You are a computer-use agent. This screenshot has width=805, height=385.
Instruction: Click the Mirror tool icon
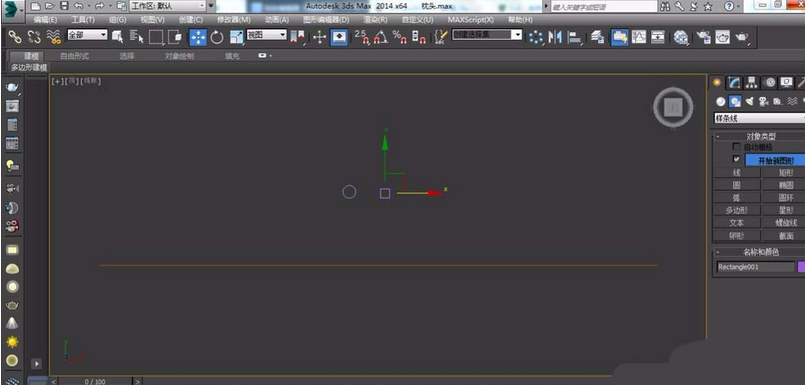(555, 37)
